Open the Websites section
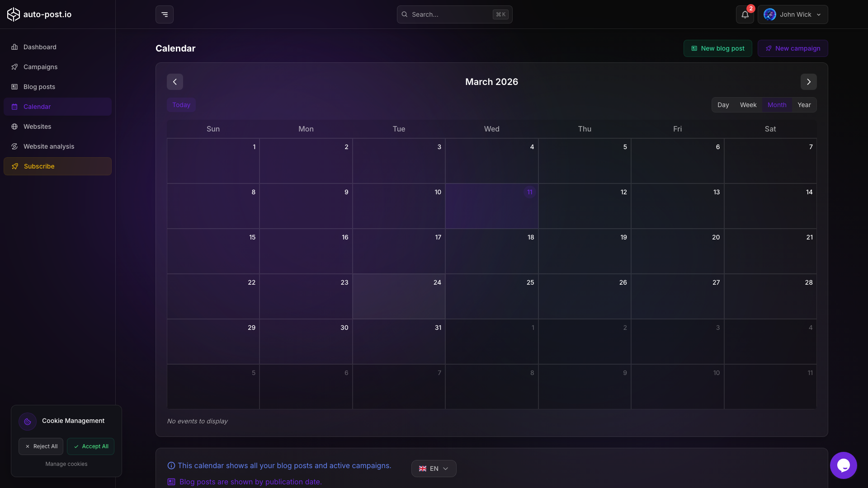Image resolution: width=868 pixels, height=488 pixels. click(x=38, y=127)
